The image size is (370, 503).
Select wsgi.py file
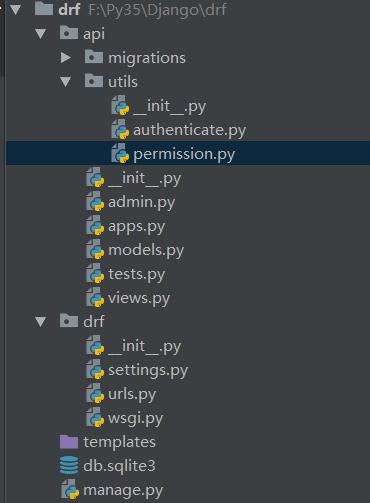tap(135, 418)
